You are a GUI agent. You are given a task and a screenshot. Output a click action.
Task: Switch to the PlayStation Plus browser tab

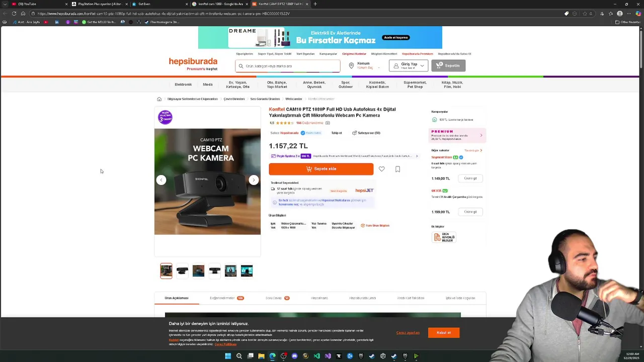pyautogui.click(x=99, y=4)
